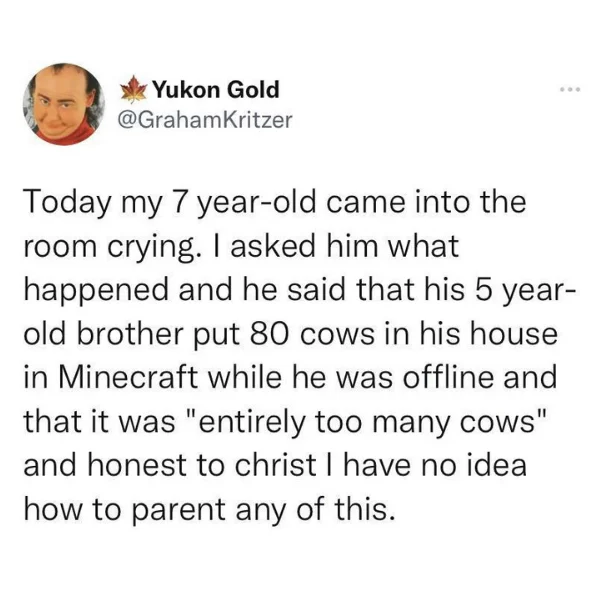The height and width of the screenshot is (600, 600).
Task: Open the three-dot more options menu
Action: coord(570,90)
